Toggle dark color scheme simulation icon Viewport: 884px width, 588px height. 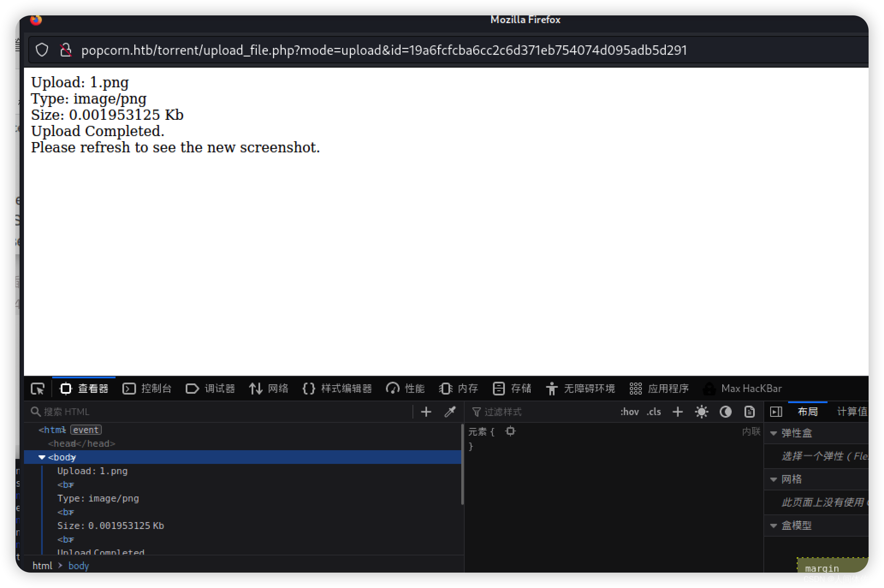(x=725, y=412)
